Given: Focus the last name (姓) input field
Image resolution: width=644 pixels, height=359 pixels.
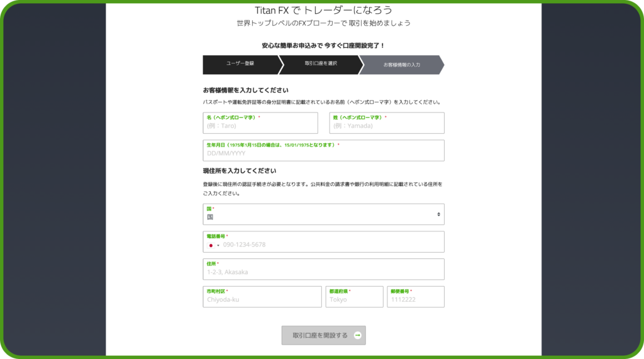Looking at the screenshot, I should (x=387, y=123).
